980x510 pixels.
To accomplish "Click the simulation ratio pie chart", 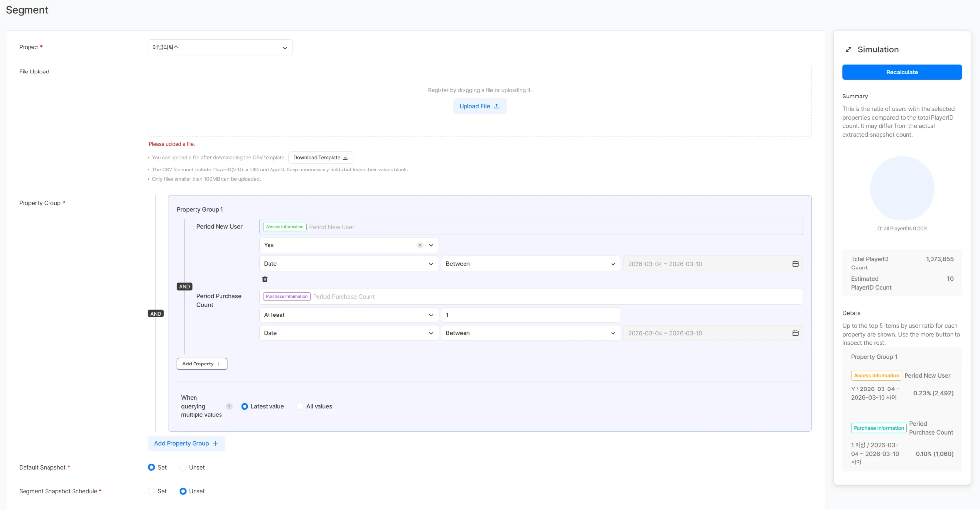I will pyautogui.click(x=902, y=189).
